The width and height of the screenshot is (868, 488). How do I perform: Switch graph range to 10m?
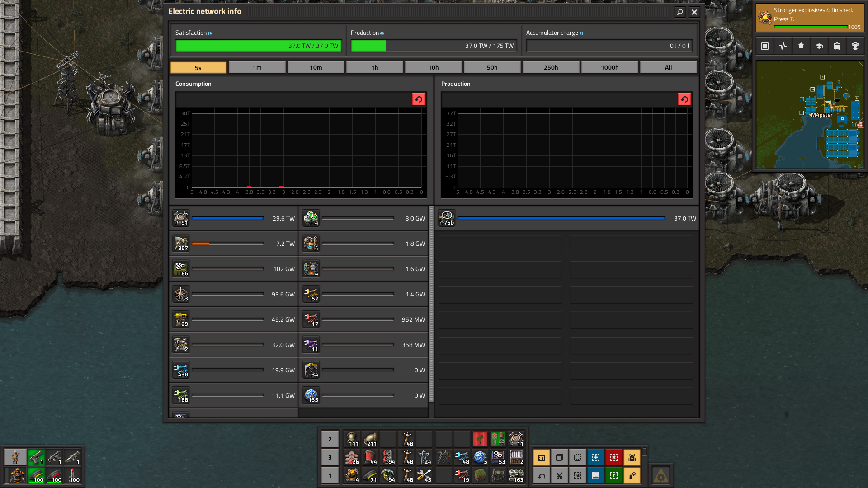point(316,67)
